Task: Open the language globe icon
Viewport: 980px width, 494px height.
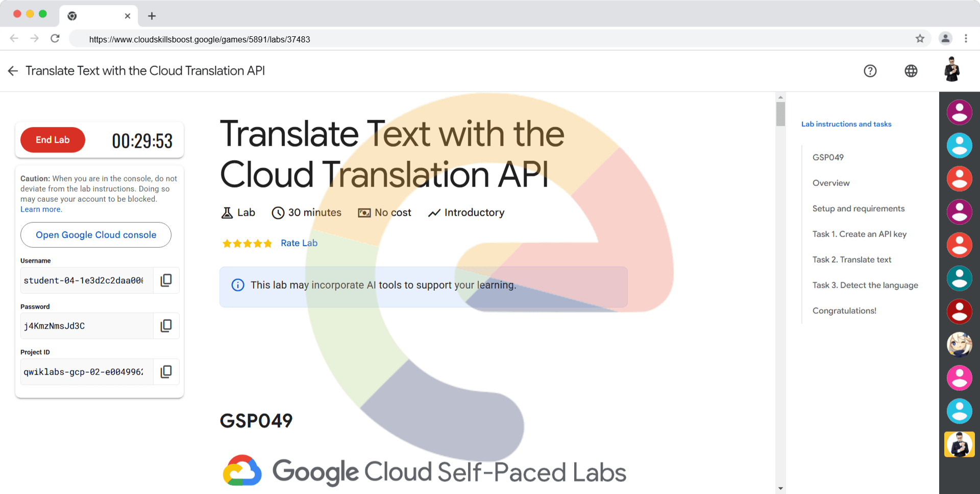Action: pyautogui.click(x=911, y=71)
